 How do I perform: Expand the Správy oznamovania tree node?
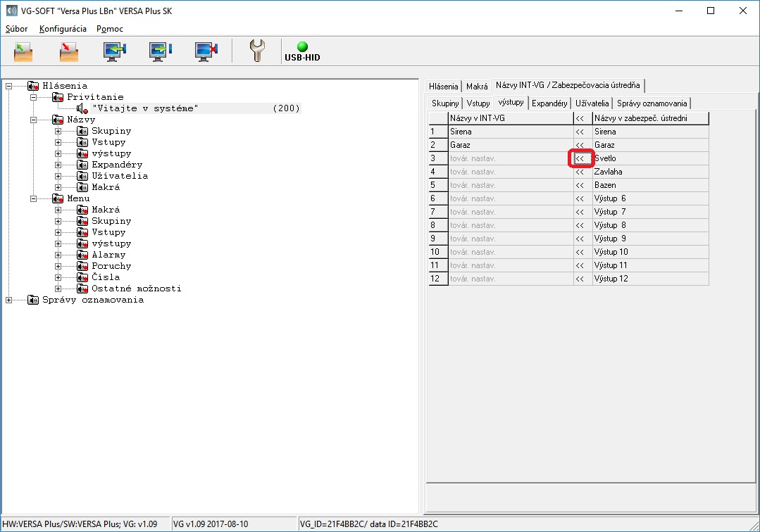[9, 300]
